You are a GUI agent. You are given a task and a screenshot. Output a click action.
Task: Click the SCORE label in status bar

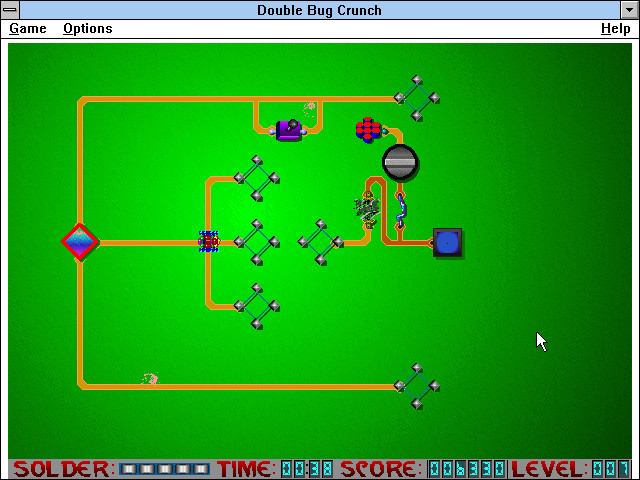coord(380,469)
